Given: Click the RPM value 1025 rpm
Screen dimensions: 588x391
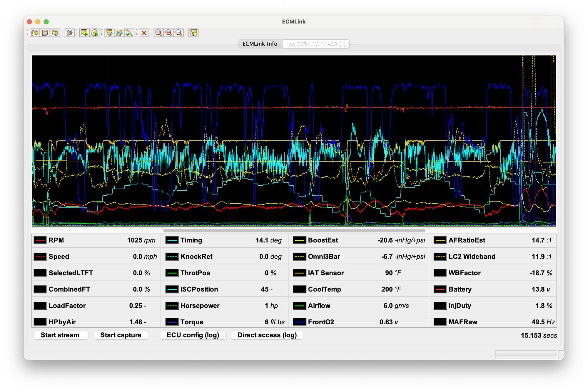Looking at the screenshot, I should click(x=141, y=240).
